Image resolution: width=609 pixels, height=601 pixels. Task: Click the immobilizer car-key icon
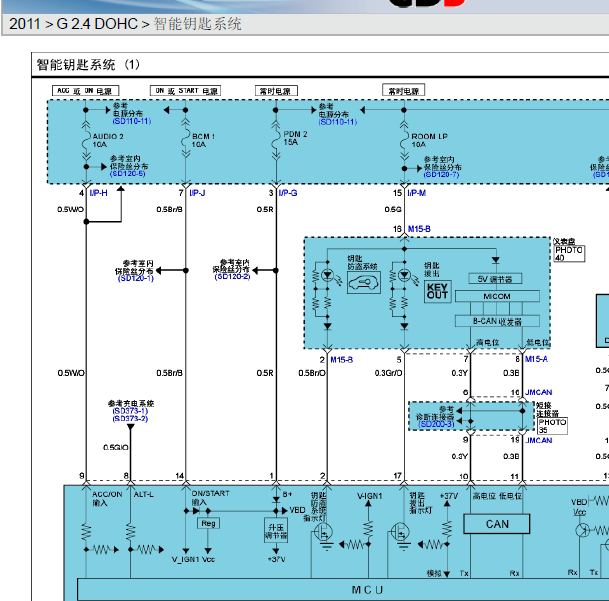[364, 282]
